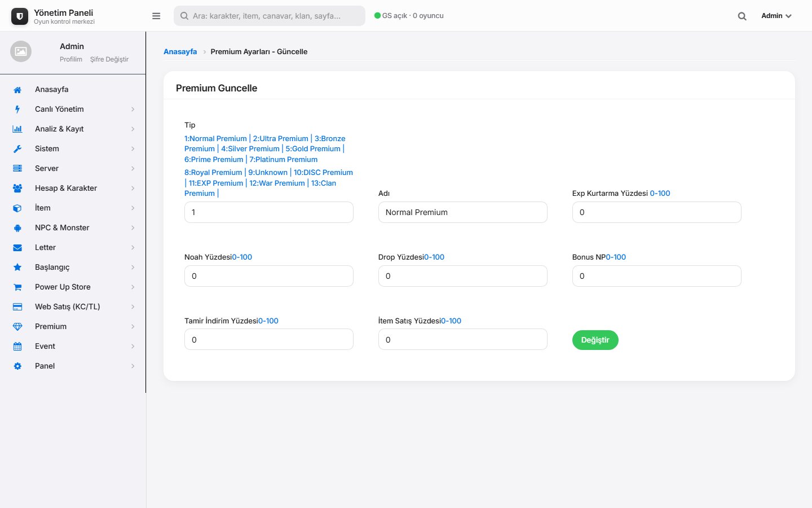Screen dimensions: 812x508
Task: Expand the Sistem menu chevron
Action: point(133,149)
